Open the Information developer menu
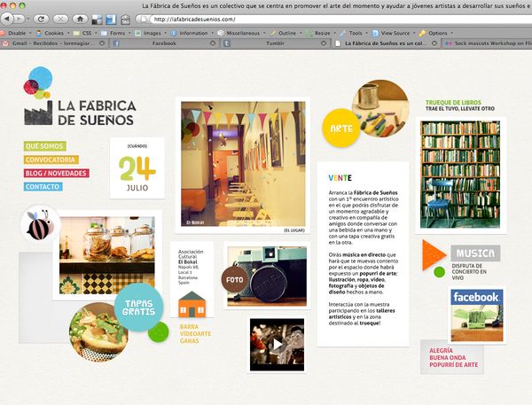This screenshot has width=532, height=405. [x=192, y=33]
